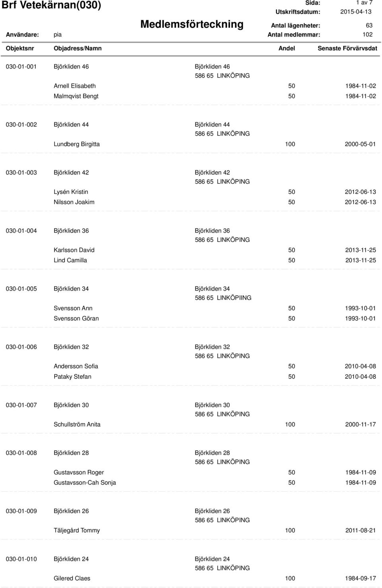
Task: Click the Utskriftsdatum value 2015-04-13
Action: coord(356,12)
